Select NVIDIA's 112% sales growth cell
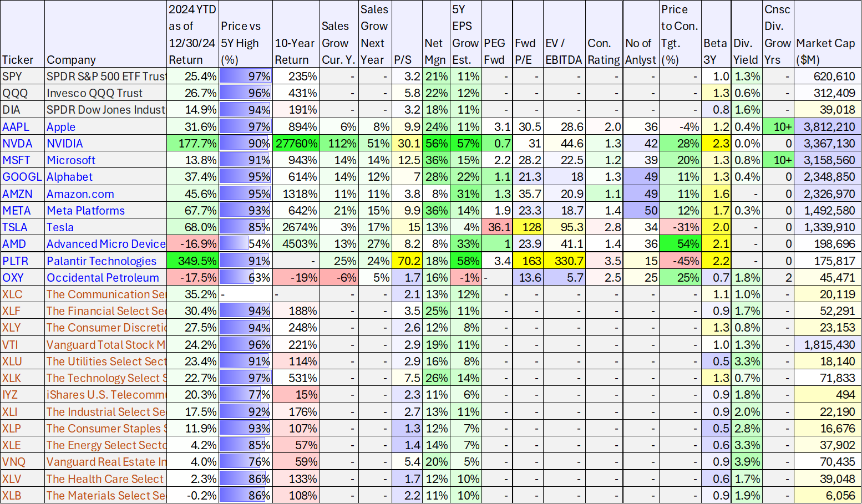The width and height of the screenshot is (862, 504). tap(339, 144)
